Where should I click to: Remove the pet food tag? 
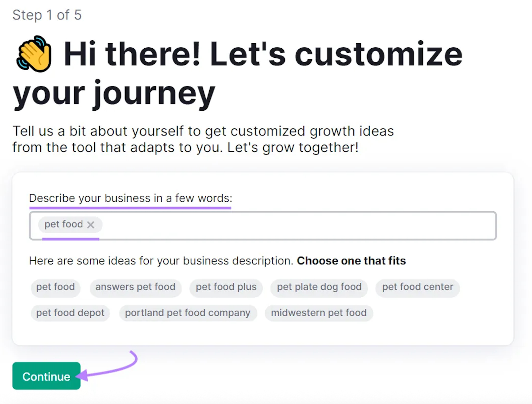[x=91, y=225]
